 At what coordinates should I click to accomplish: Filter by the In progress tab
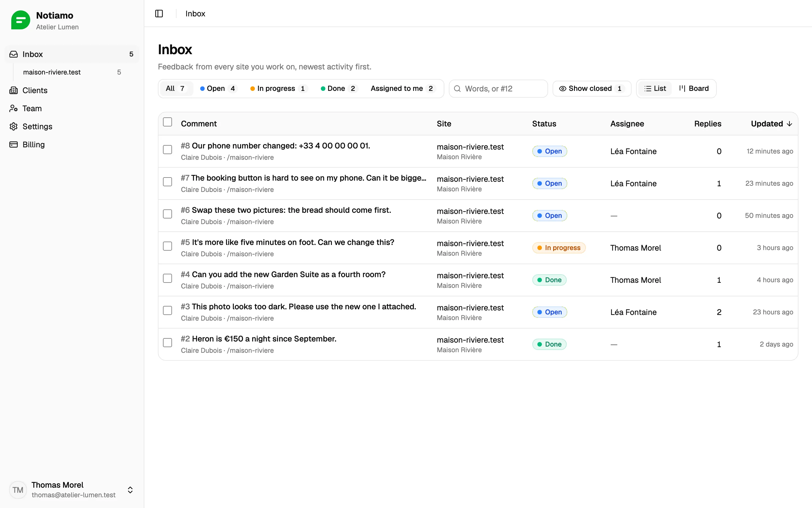(279, 88)
